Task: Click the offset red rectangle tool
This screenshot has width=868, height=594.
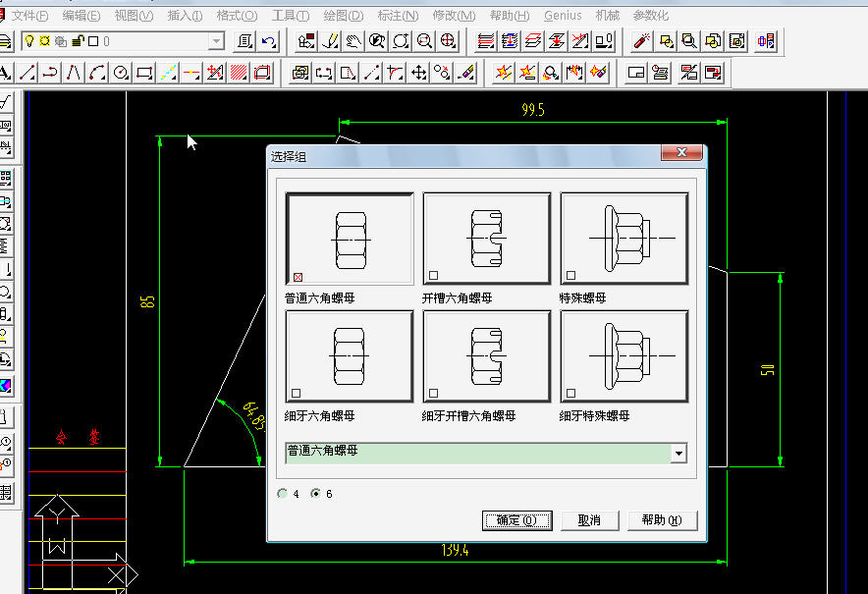Action: coord(262,73)
